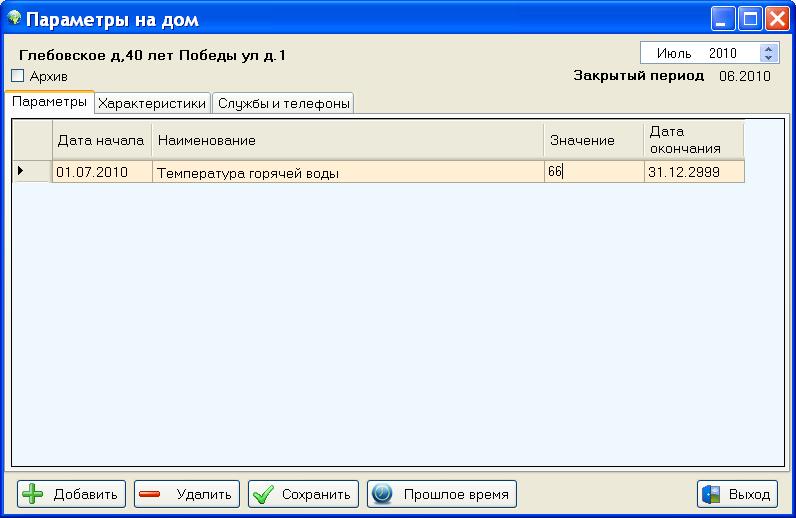Switch to the Параметры tab
This screenshot has width=796, height=518.
pyautogui.click(x=49, y=102)
